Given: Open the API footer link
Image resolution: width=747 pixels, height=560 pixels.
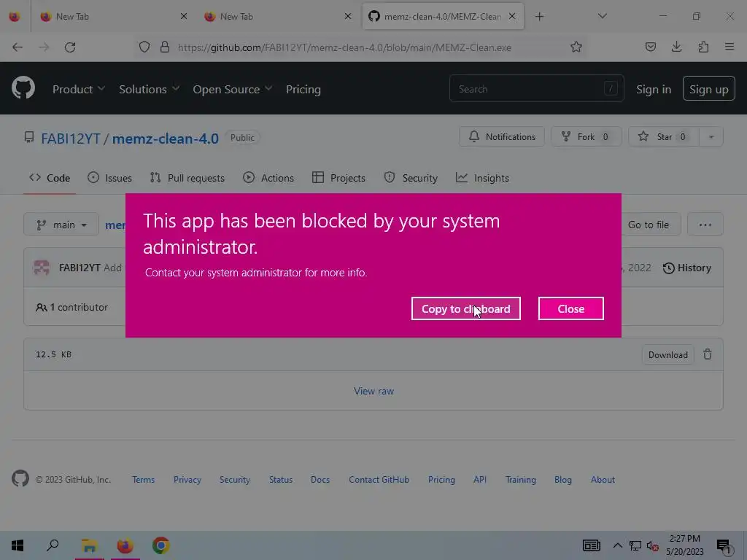Looking at the screenshot, I should point(480,480).
